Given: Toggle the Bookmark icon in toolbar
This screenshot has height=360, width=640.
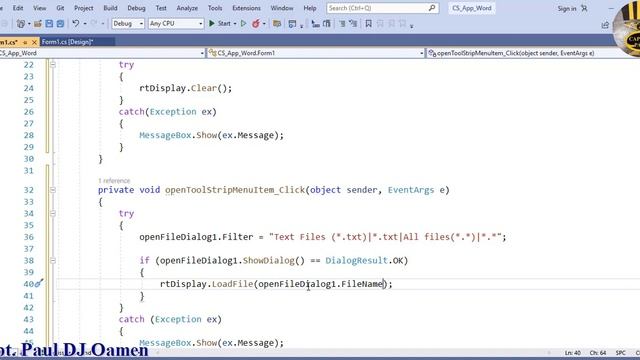Looking at the screenshot, I should pos(369,24).
